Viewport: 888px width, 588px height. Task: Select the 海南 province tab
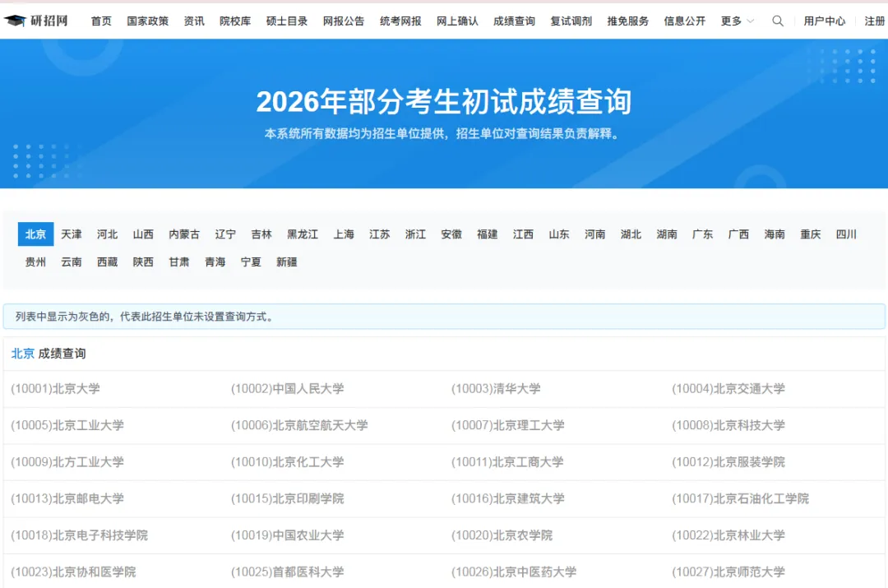(775, 234)
